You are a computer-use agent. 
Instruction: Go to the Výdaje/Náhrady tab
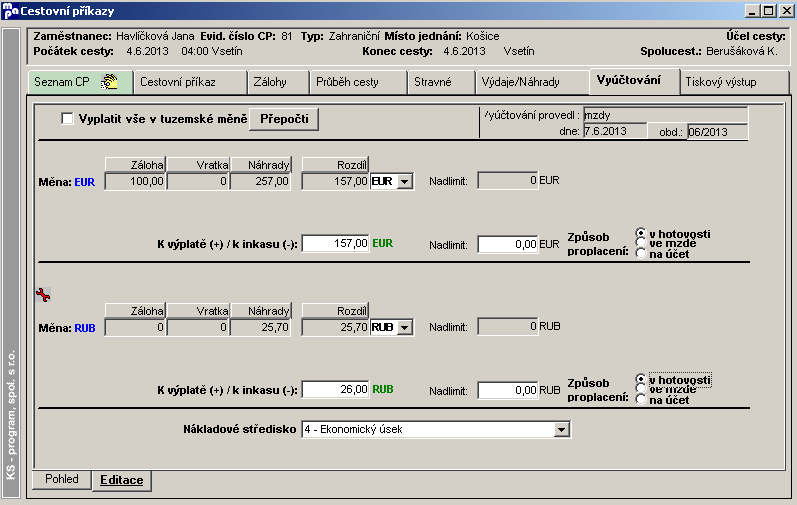pos(532,82)
